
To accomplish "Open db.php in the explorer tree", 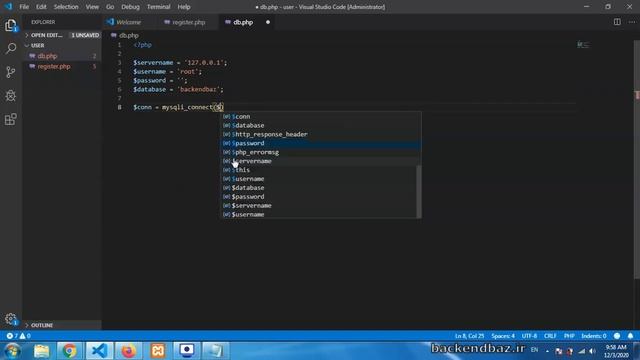I will coord(47,56).
